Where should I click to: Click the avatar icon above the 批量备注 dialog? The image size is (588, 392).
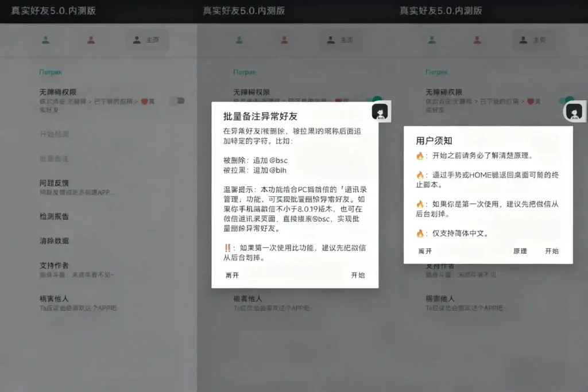tap(380, 112)
